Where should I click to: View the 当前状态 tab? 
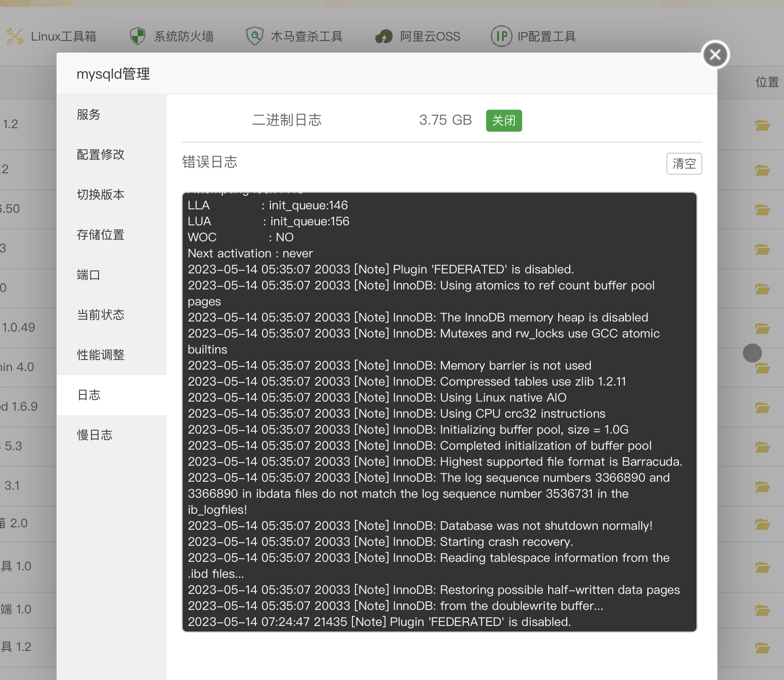[x=101, y=315]
